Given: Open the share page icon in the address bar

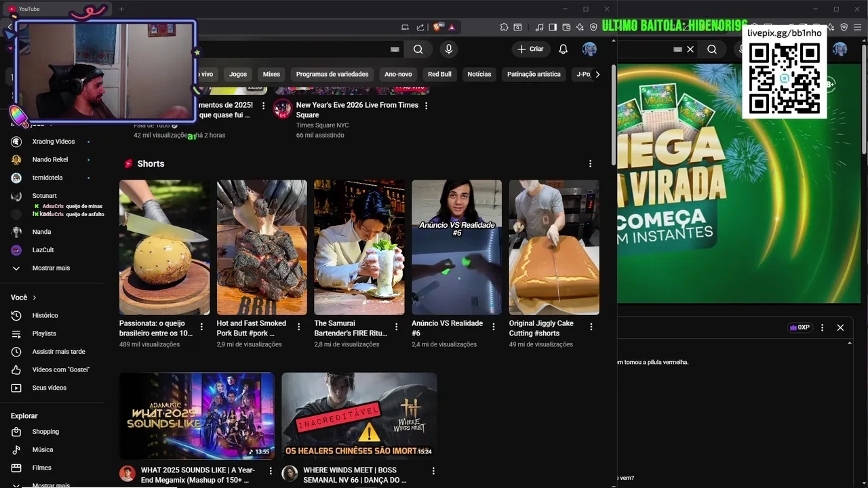Looking at the screenshot, I should 420,27.
